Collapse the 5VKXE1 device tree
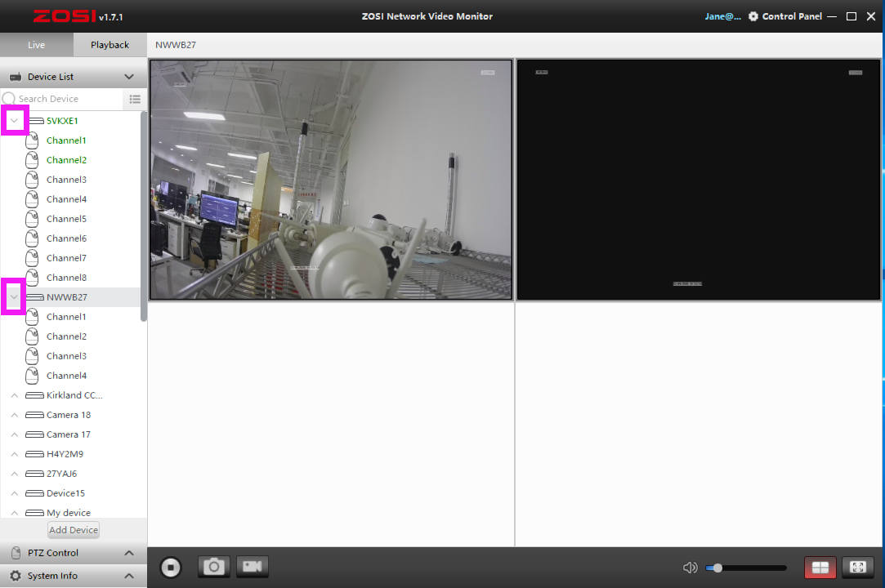The width and height of the screenshot is (885, 588). (x=14, y=121)
